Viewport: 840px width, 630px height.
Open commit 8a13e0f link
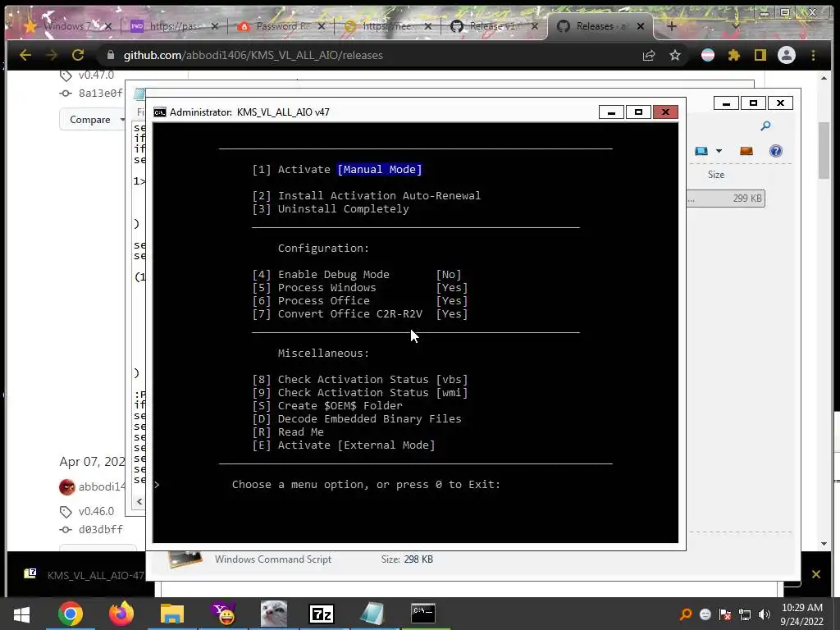coord(101,94)
